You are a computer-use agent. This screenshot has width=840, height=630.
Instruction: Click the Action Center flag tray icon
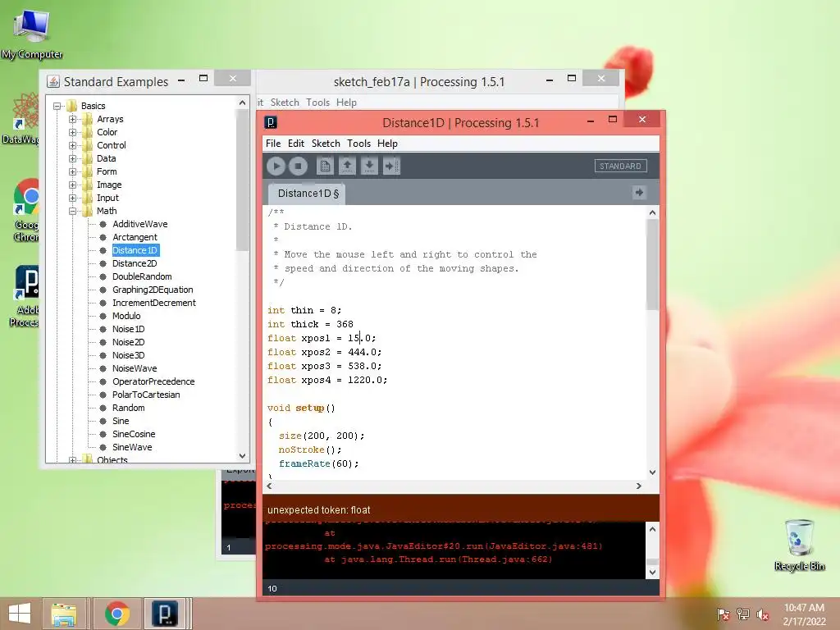tap(723, 614)
